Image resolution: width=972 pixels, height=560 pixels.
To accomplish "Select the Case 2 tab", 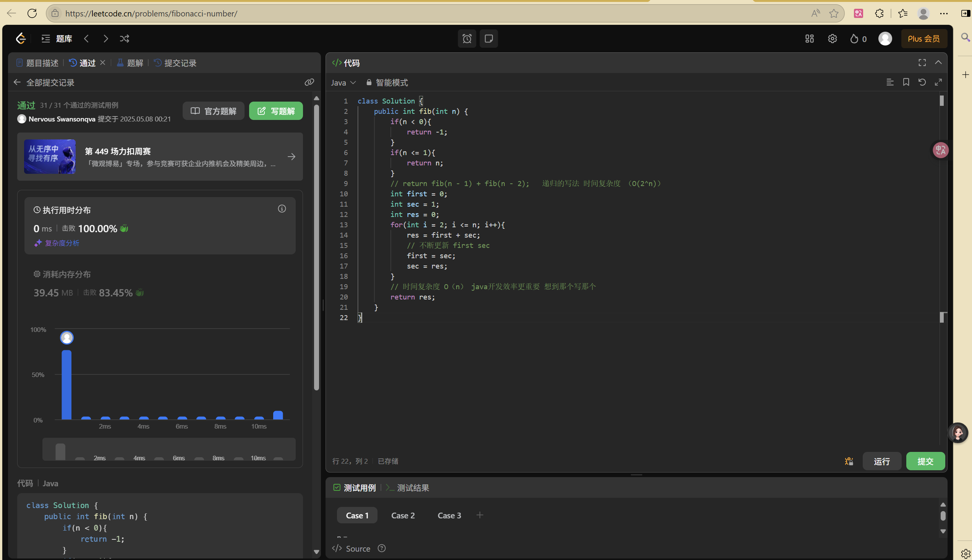I will [403, 515].
